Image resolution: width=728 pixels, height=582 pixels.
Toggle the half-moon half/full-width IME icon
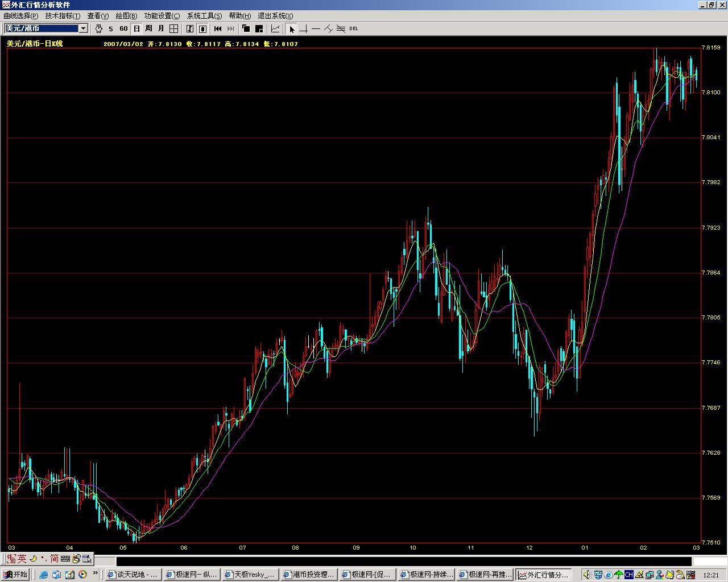point(33,559)
